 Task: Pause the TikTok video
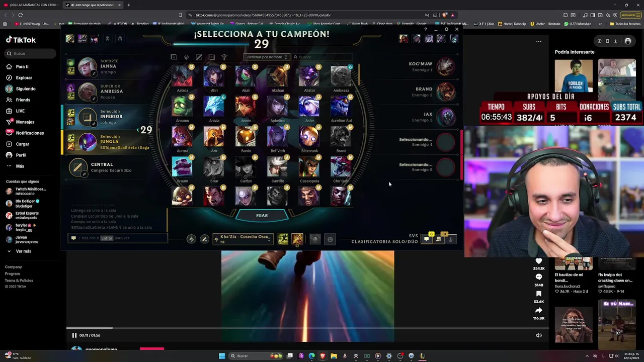74,335
